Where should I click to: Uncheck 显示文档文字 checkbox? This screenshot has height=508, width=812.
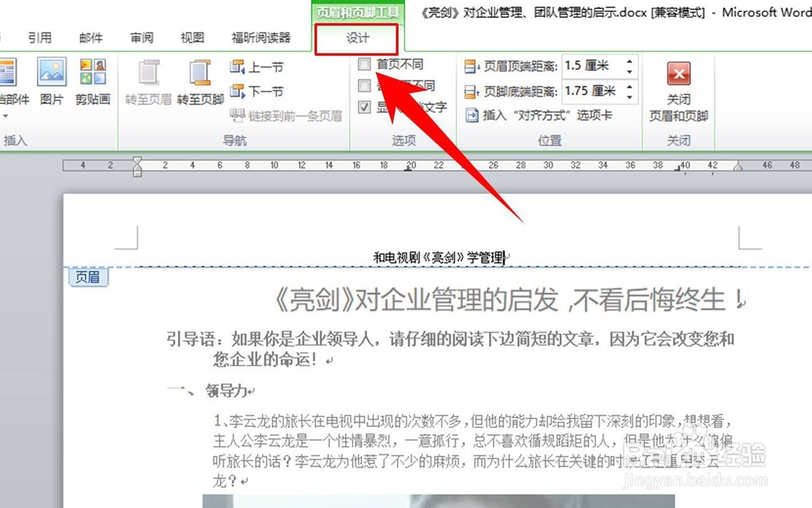(363, 107)
